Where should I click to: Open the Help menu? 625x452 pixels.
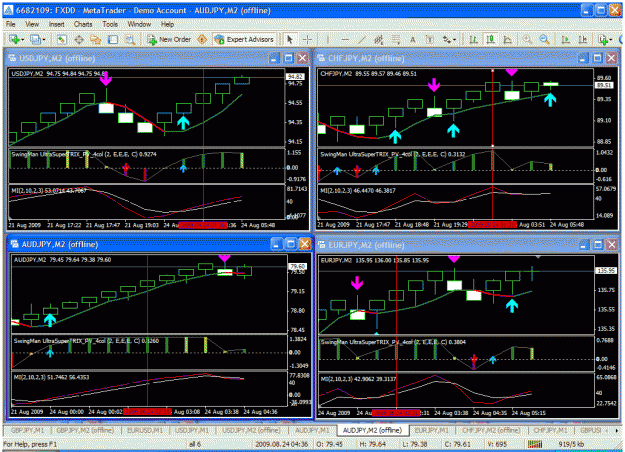[167, 24]
